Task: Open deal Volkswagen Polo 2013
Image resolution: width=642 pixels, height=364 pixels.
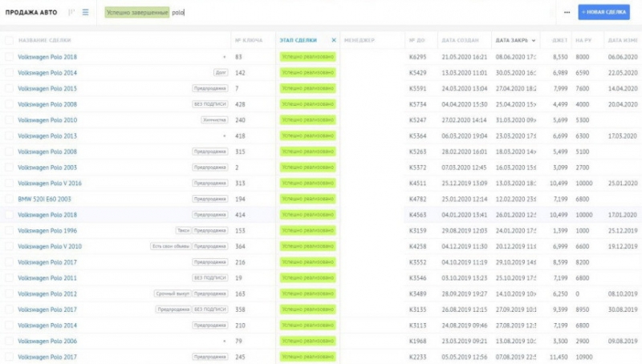Action: coord(47,135)
